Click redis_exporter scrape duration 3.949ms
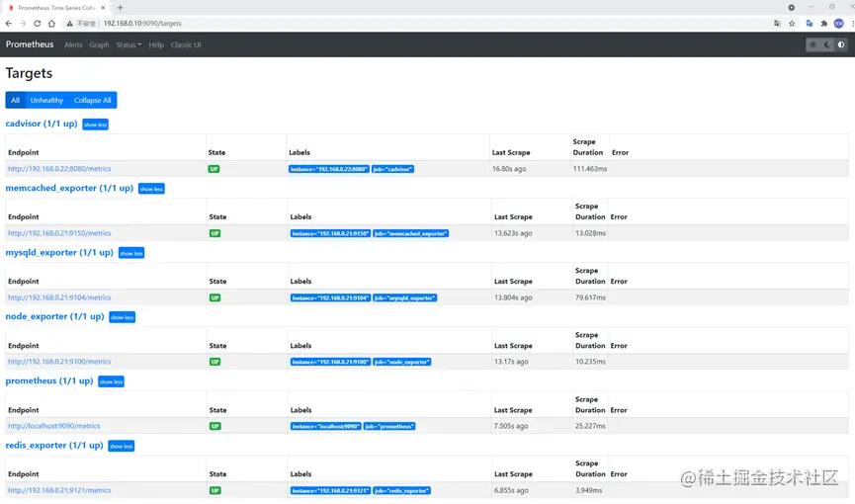The height and width of the screenshot is (504, 855). tap(588, 490)
